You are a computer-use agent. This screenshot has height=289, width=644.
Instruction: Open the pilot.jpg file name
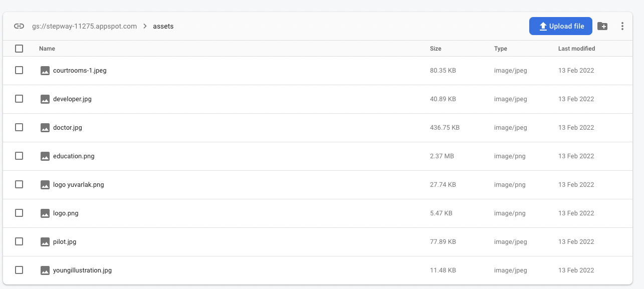(65, 242)
